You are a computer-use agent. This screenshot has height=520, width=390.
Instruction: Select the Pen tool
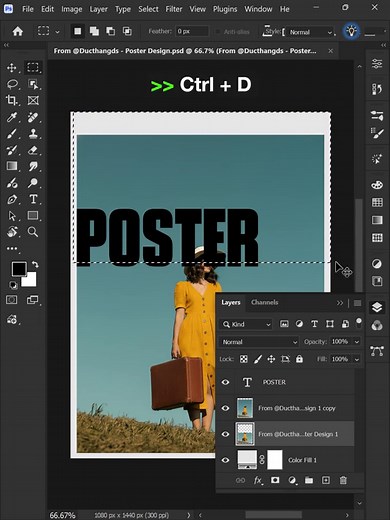point(12,199)
